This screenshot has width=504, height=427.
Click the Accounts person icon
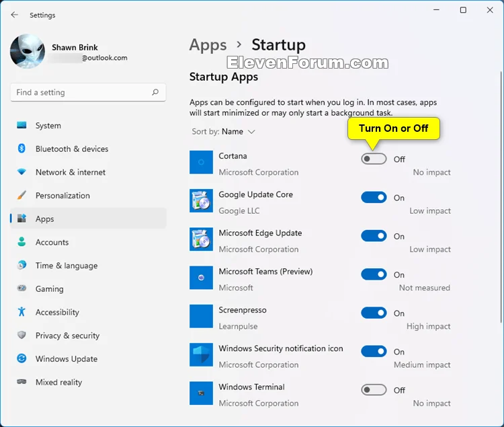point(22,242)
